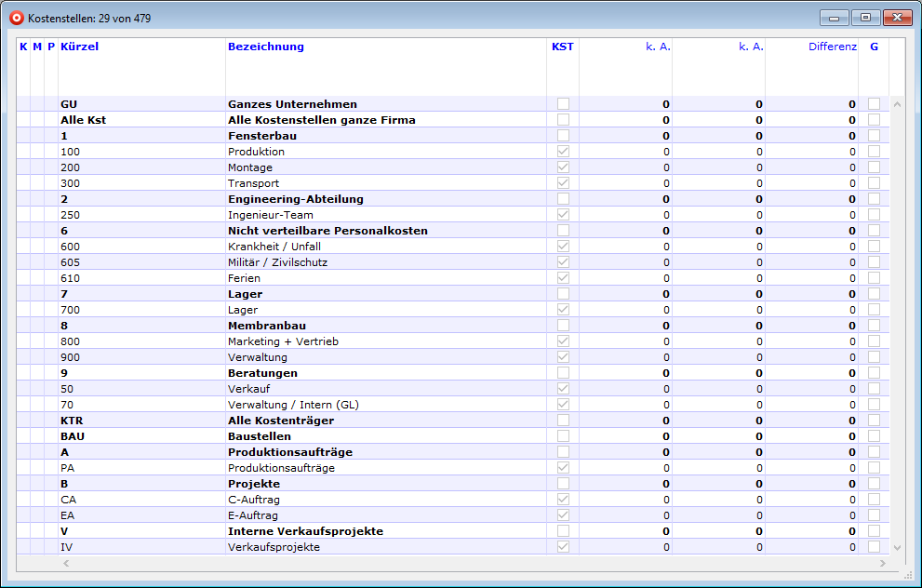Image resolution: width=922 pixels, height=588 pixels.
Task: Close the Kostenstellen window
Action: (x=897, y=18)
